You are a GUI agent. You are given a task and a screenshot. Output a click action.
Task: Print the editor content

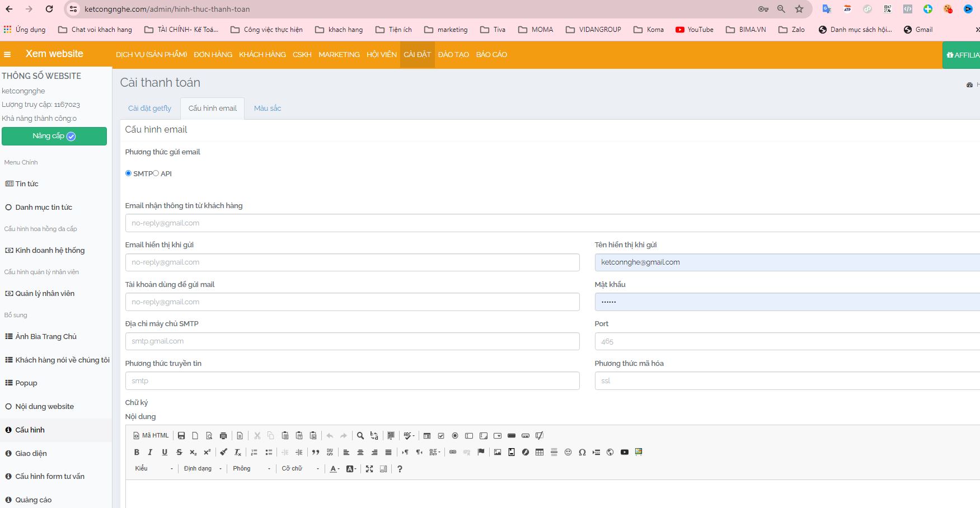tap(223, 436)
